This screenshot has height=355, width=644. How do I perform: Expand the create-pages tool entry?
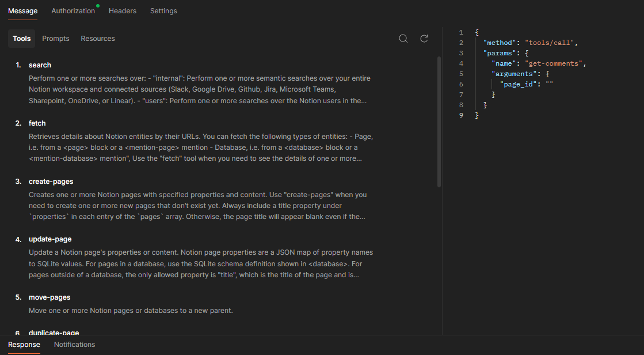[51, 181]
